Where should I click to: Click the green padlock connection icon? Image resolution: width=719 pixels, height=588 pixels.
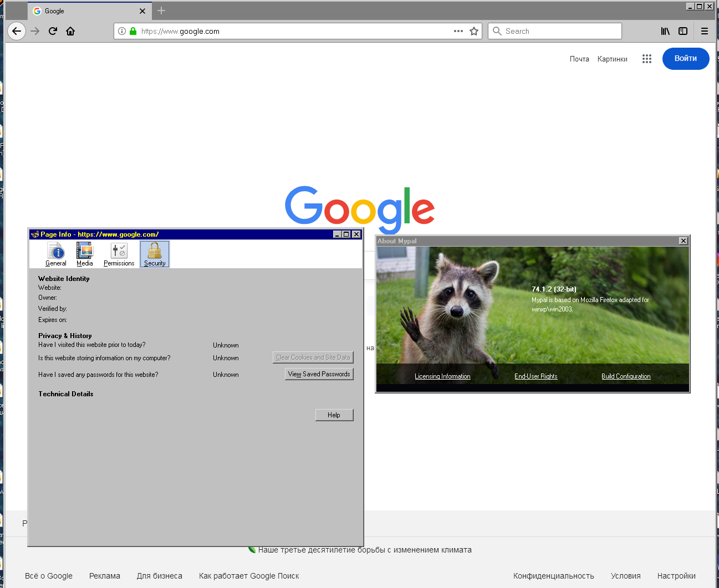133,31
